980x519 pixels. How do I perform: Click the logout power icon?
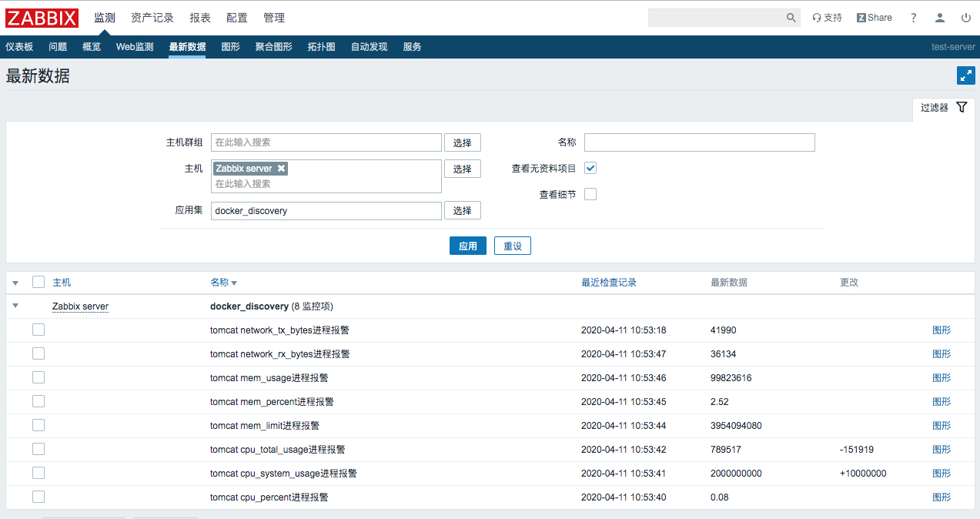tap(966, 18)
